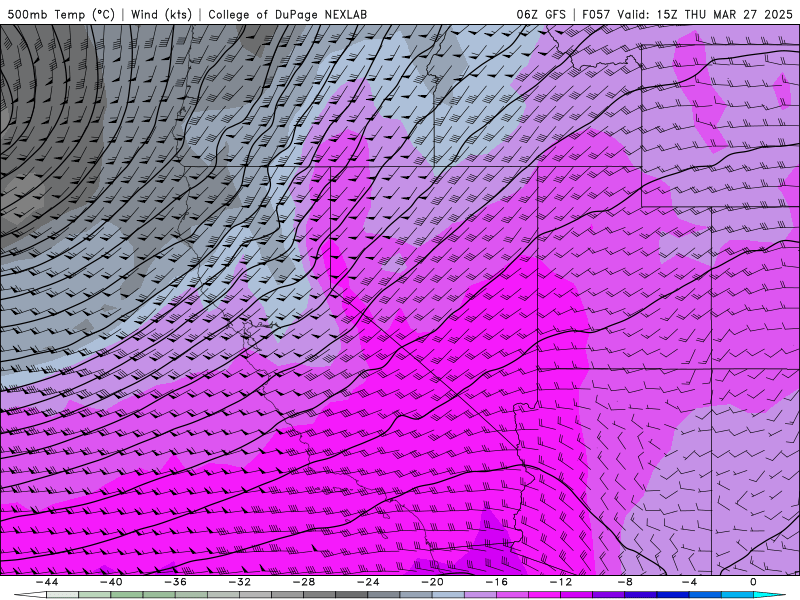Click the -28 colorbar tick label
This screenshot has height=600, width=800.
[x=304, y=582]
